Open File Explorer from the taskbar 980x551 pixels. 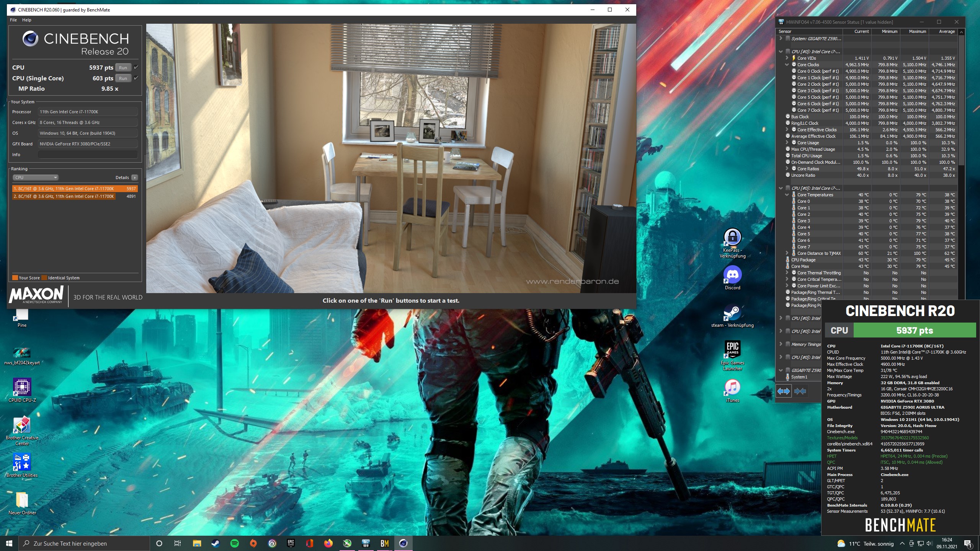[x=197, y=543]
